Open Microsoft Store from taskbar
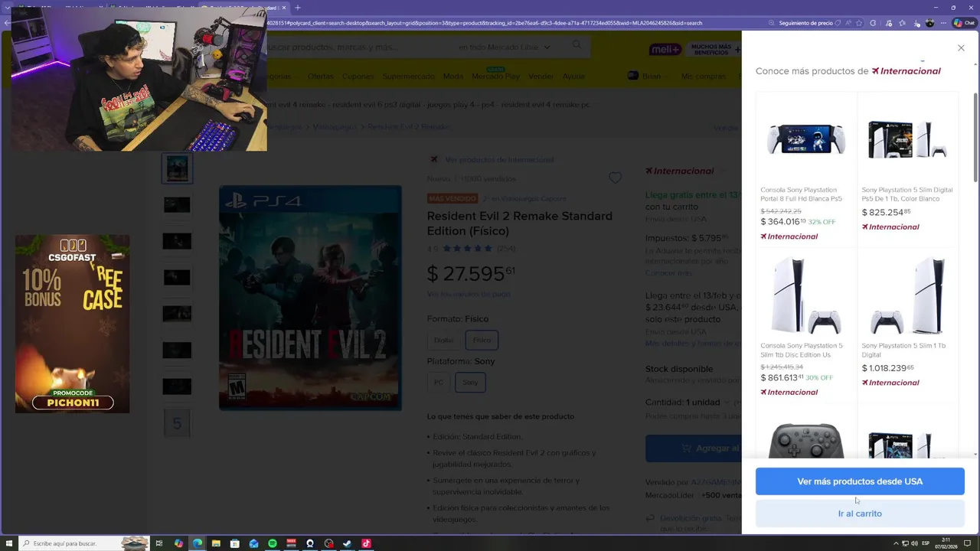980x551 pixels. coord(235,543)
